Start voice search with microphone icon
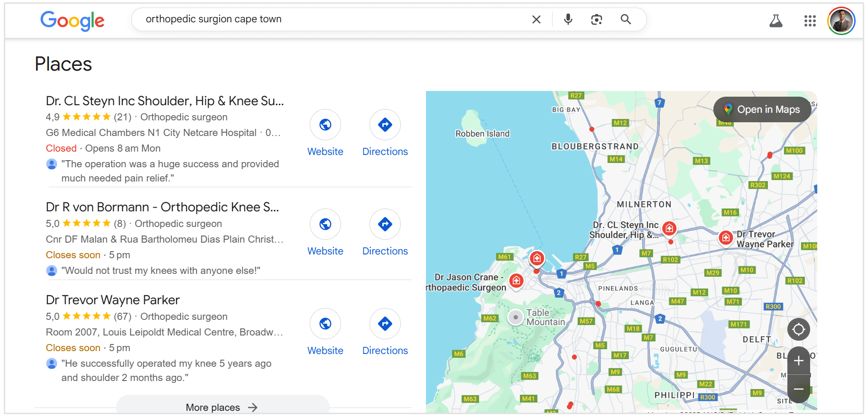This screenshot has height=417, width=868. pyautogui.click(x=568, y=19)
